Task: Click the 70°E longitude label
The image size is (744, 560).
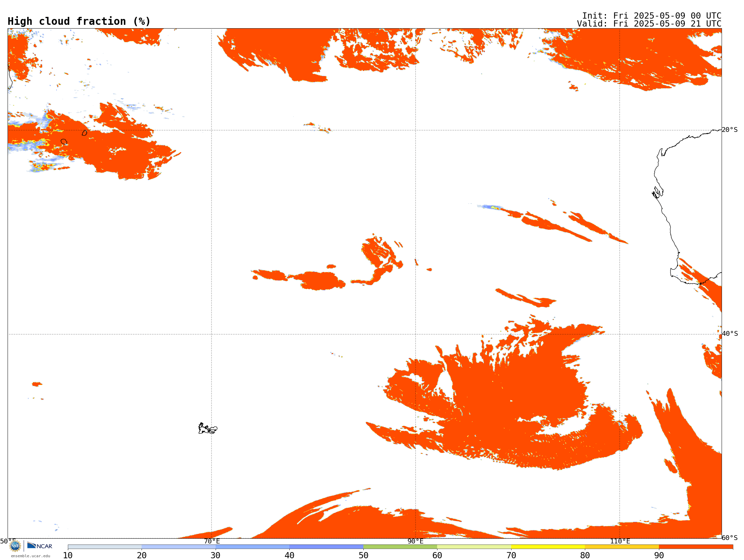Action: [x=212, y=541]
